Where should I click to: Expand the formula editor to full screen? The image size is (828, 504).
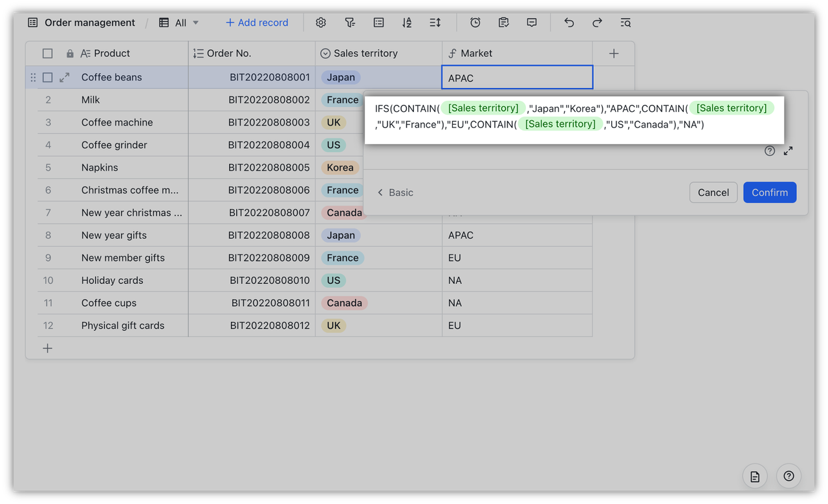pos(788,151)
